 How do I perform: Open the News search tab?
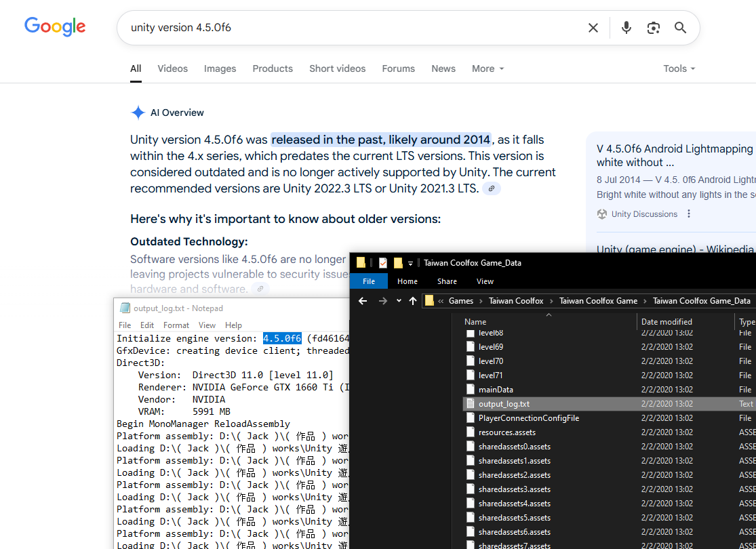pyautogui.click(x=443, y=69)
